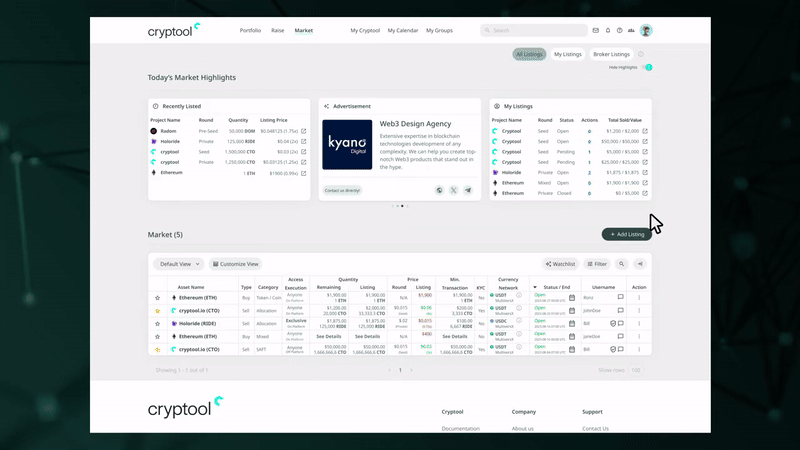
Task: Open action menu for Ronz row
Action: (639, 297)
